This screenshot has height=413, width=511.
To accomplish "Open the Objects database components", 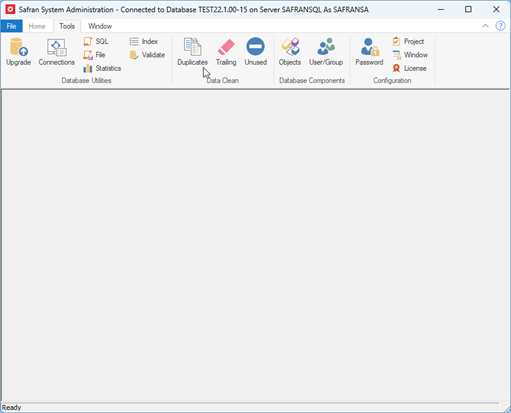I will pos(290,52).
